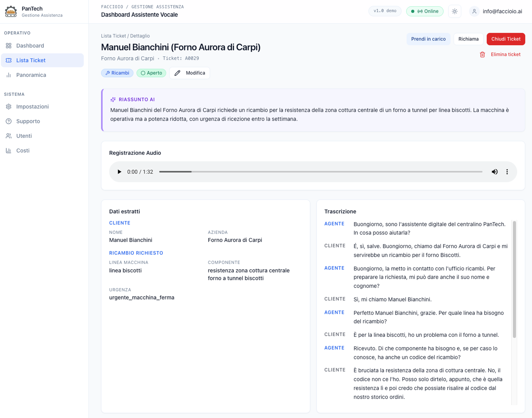This screenshot has height=418, width=532.
Task: Open Impostazioni in the sidebar
Action: [42, 106]
